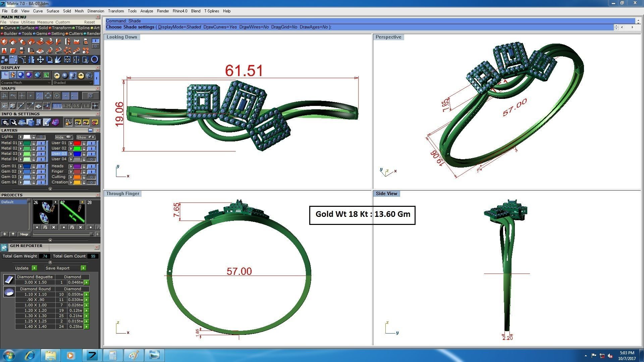
Task: Choose the Trim scissors tool icon
Action: 86,59
